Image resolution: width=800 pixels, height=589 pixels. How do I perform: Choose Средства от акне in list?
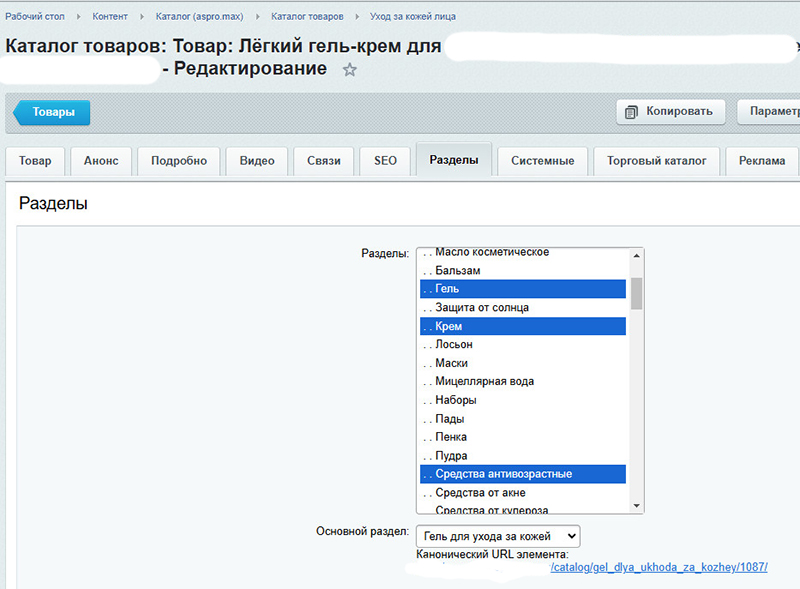480,493
